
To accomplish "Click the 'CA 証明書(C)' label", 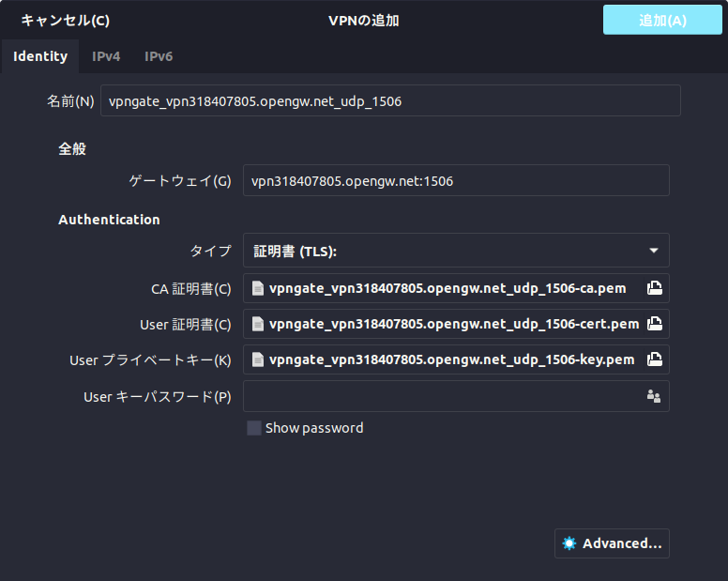I will click(190, 289).
